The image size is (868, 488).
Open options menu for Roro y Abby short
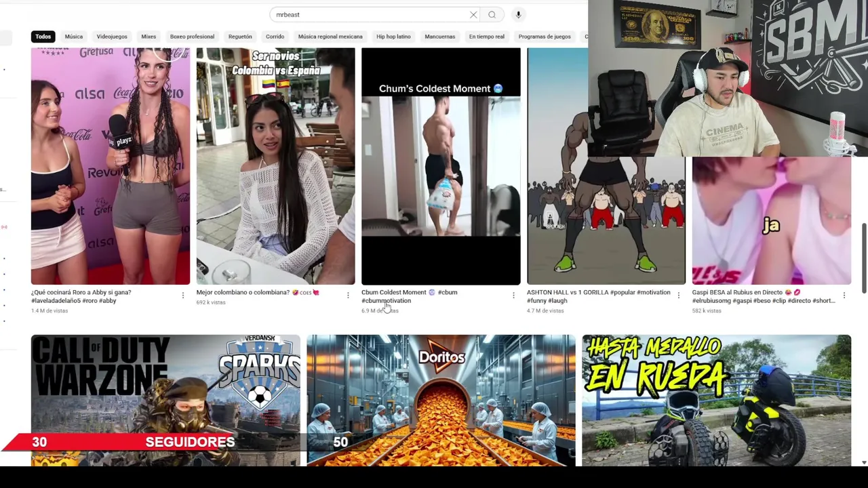click(x=182, y=296)
